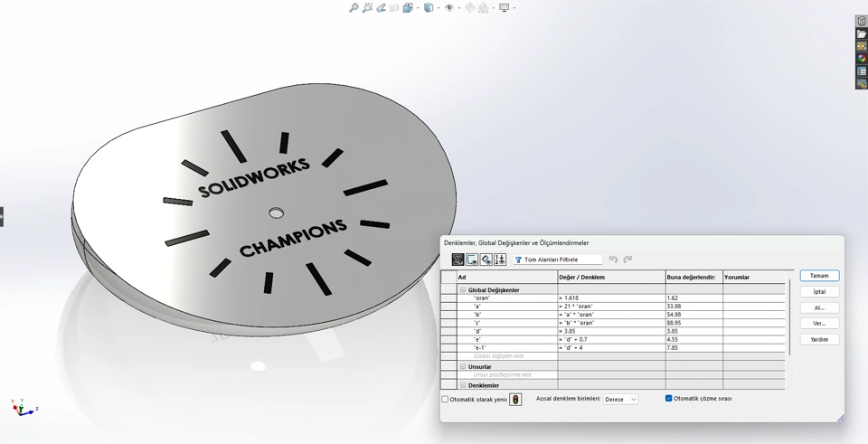Image resolution: width=868 pixels, height=444 pixels.
Task: Click the = "d" + 0.7 equation cell
Action: pos(612,339)
